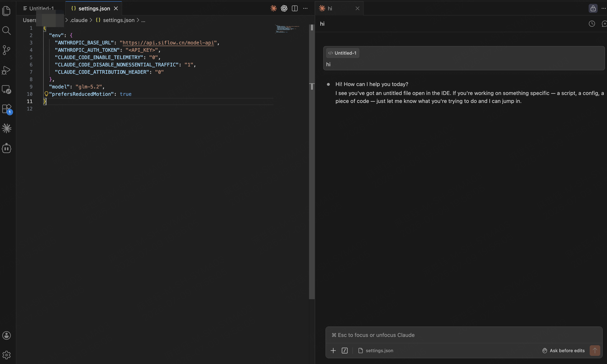Launch ChatGPT Codex icon in editor title bar
607x364 pixels.
[x=284, y=8]
